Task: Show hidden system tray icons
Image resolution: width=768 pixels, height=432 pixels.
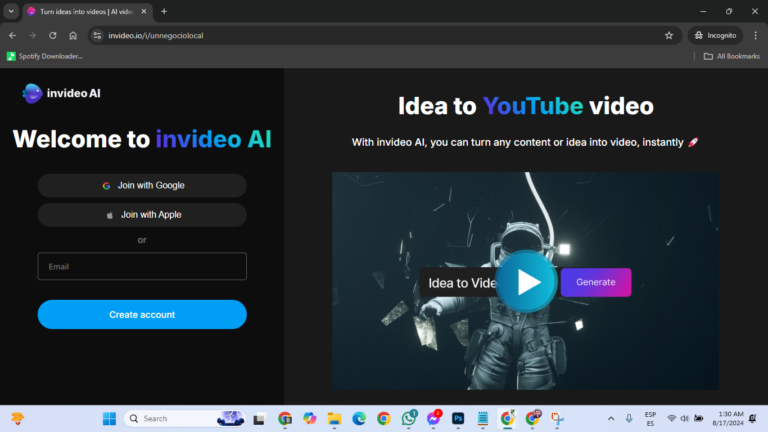Action: (x=611, y=419)
